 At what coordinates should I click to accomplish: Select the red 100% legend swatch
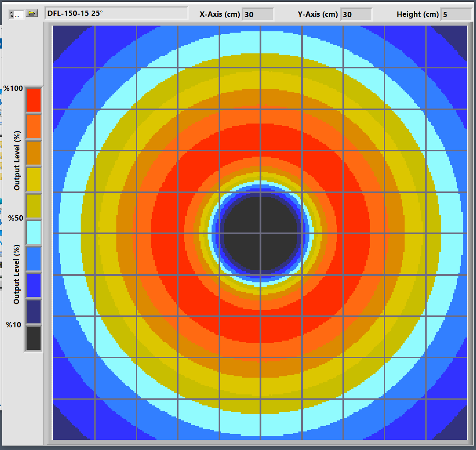click(33, 100)
